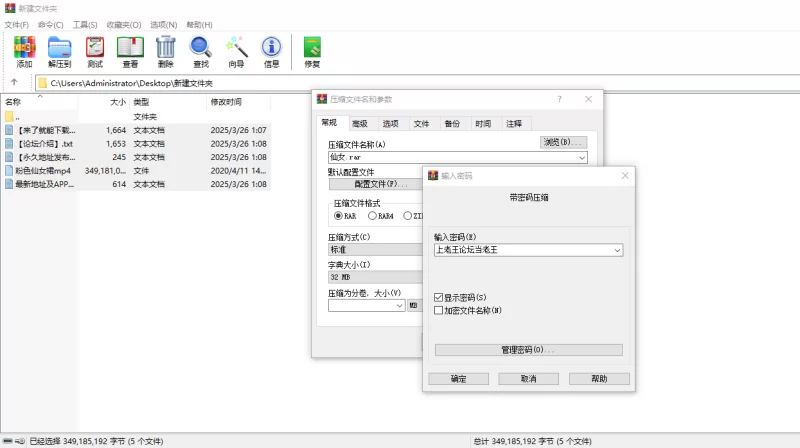Viewport: 800px width, 448px height.
Task: Expand the 输入密码 password dropdown arrow
Action: (617, 250)
